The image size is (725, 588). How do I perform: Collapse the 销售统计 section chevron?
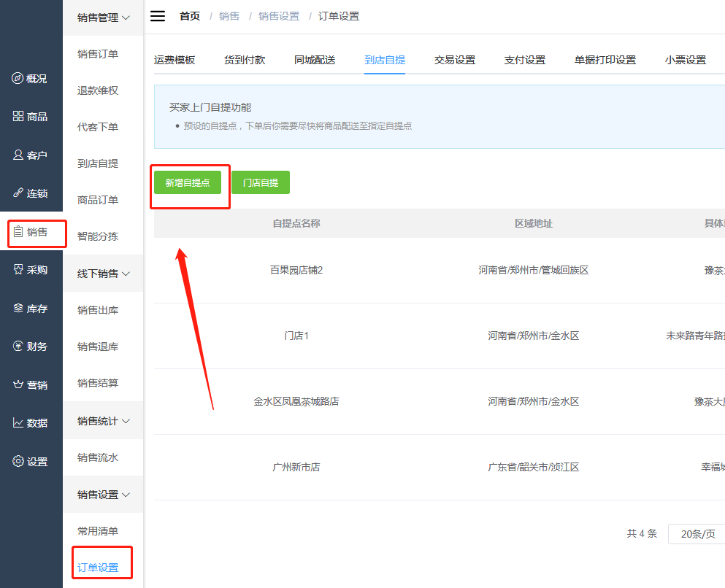pos(126,421)
